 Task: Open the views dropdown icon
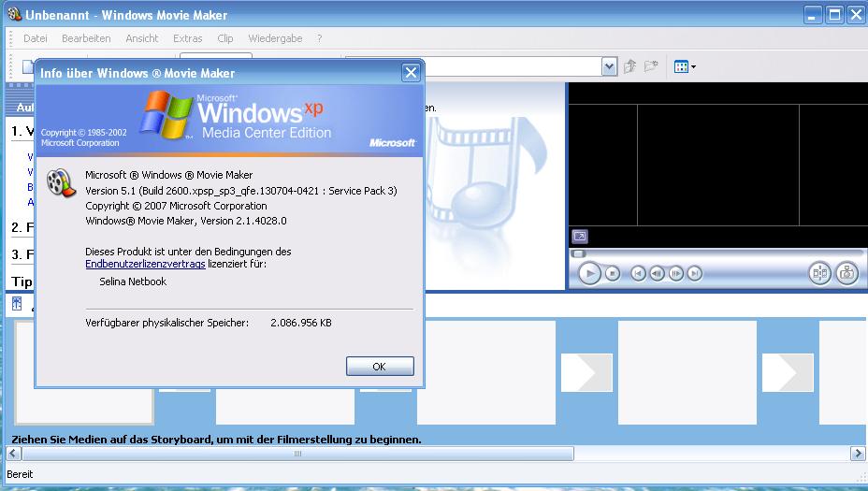point(685,67)
